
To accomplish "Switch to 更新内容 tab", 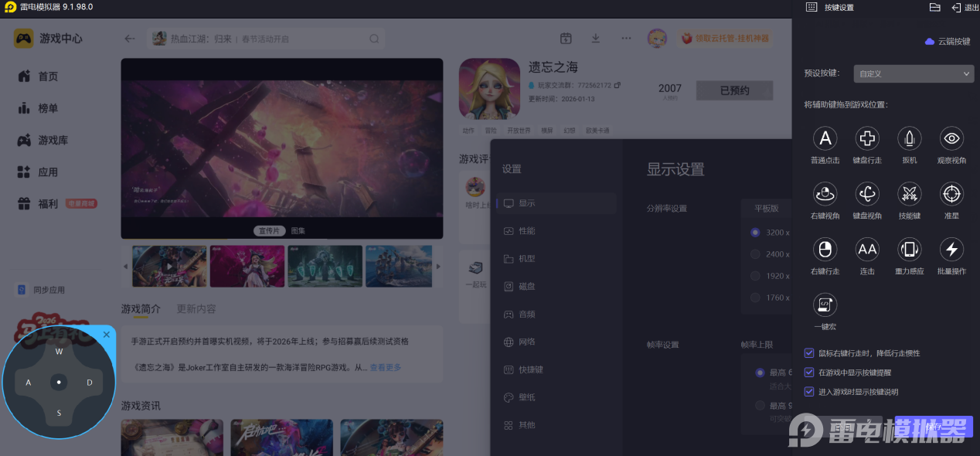I will pos(196,309).
